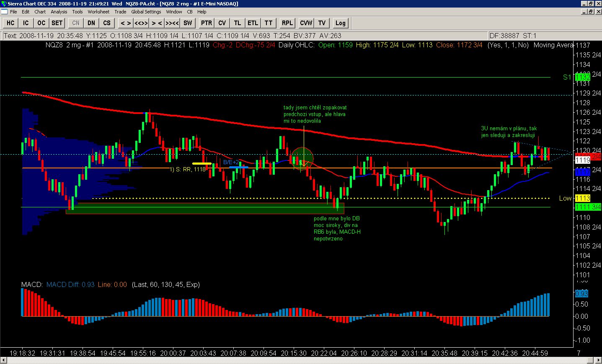Select the CV chart values tool

[222, 23]
